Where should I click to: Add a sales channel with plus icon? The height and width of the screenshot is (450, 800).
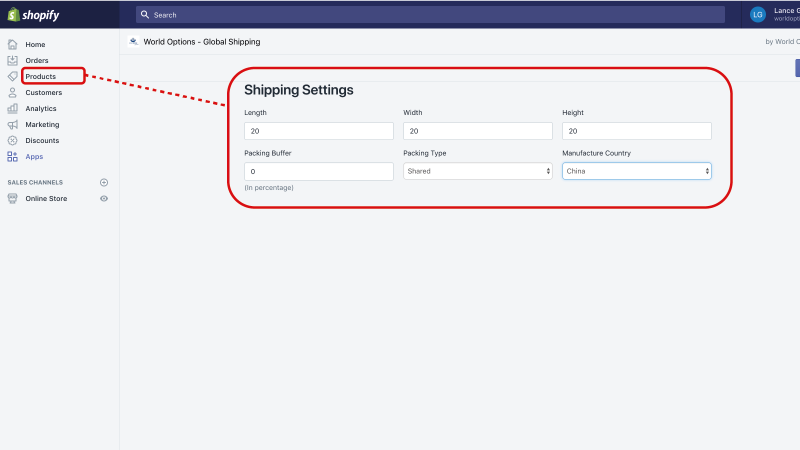tap(104, 182)
